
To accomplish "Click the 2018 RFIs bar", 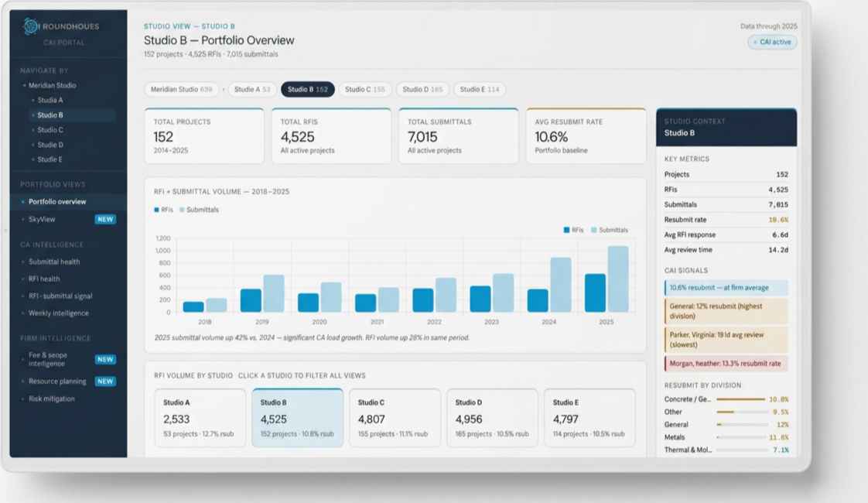I will 193,307.
